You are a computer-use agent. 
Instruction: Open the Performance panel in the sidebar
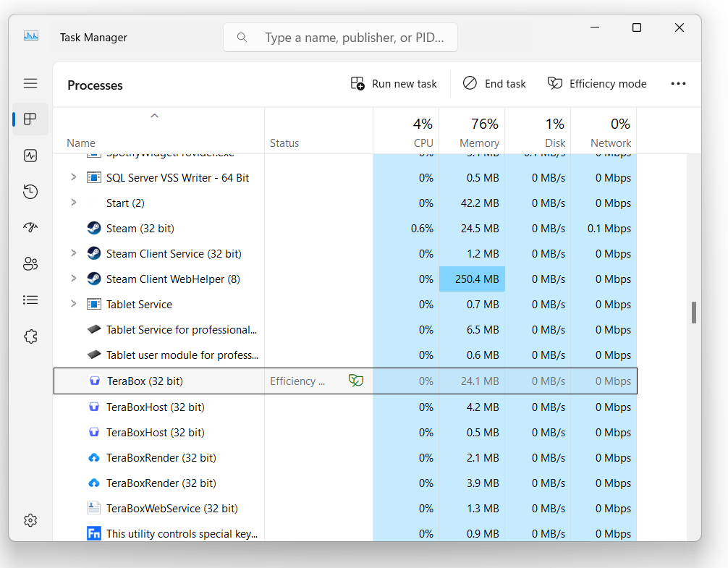[x=30, y=155]
